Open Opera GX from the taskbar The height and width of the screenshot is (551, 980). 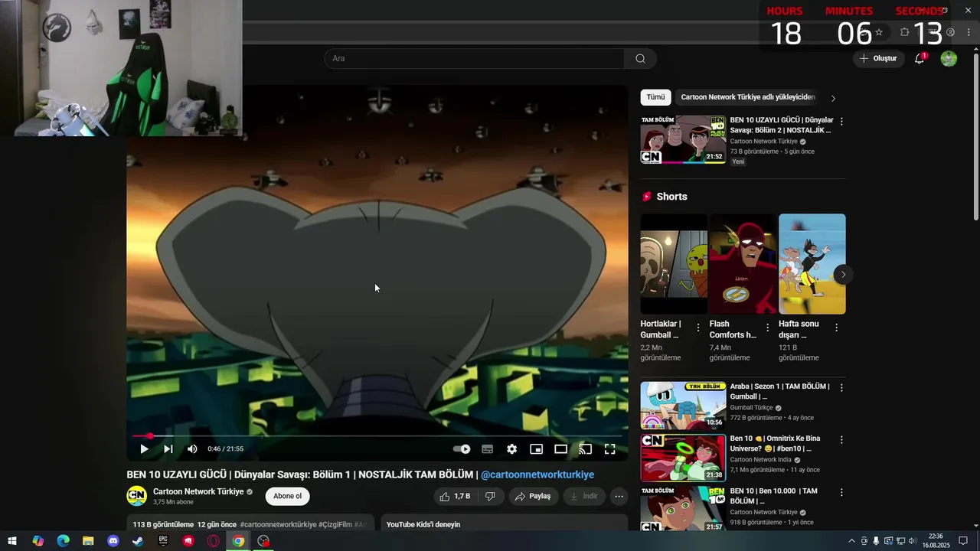213,541
